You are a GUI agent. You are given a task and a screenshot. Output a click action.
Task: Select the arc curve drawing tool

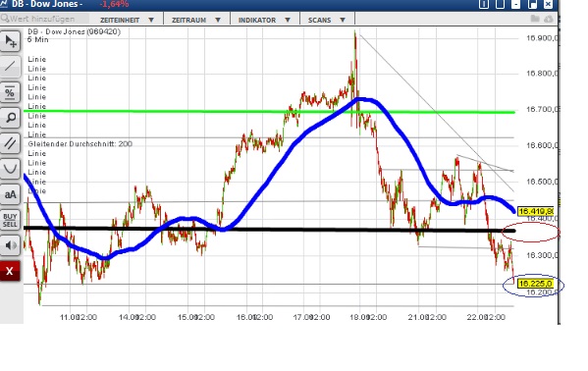(x=10, y=169)
